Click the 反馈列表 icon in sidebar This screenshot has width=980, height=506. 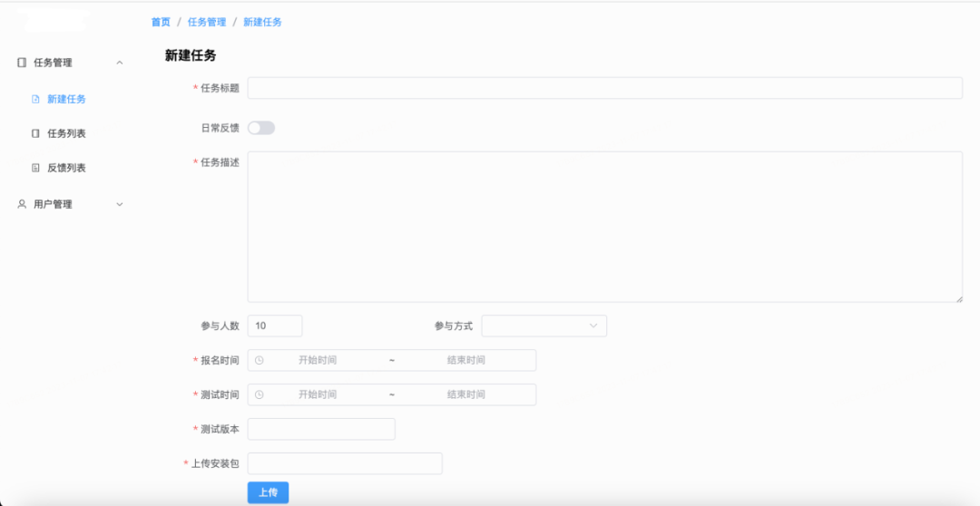[x=35, y=168]
